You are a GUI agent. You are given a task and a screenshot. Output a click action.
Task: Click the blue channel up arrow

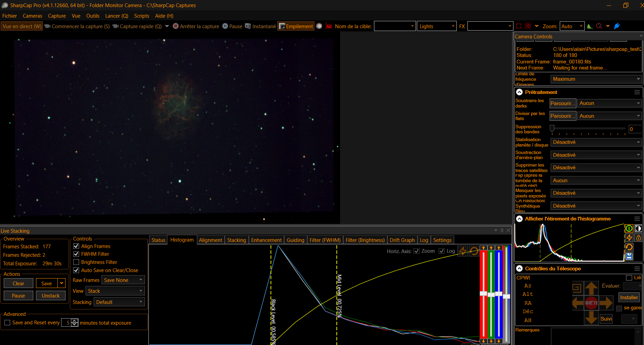click(499, 248)
